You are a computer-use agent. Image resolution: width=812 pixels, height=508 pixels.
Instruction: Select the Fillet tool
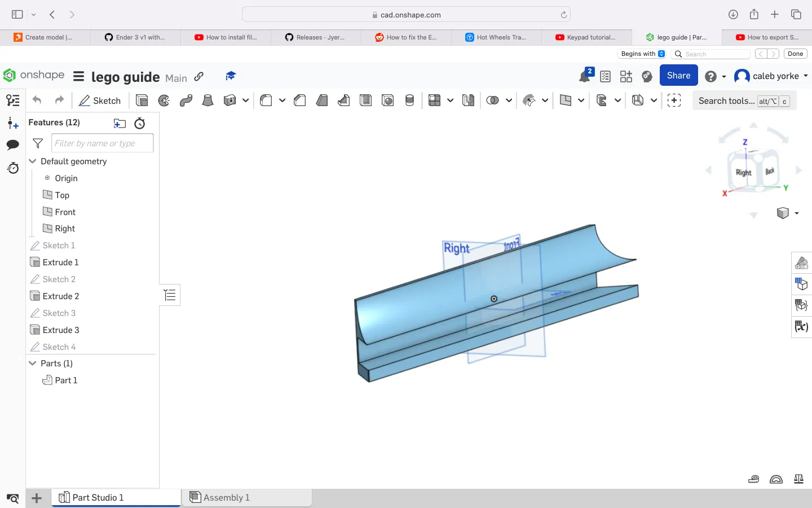pyautogui.click(x=266, y=100)
